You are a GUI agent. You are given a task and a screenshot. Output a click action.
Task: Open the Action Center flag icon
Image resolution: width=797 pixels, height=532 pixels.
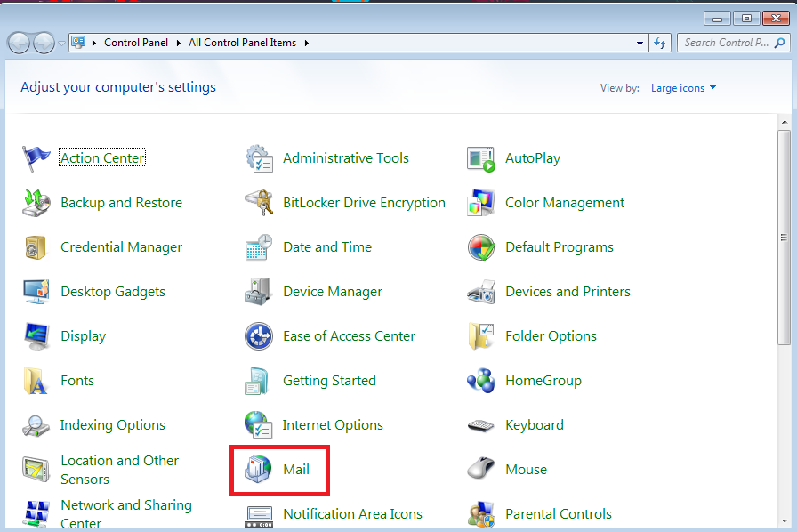(36, 158)
